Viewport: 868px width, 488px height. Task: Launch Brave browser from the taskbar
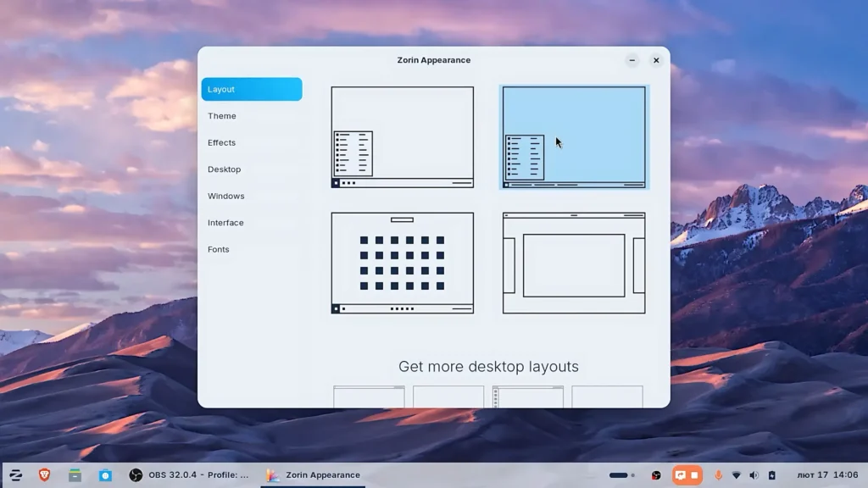[x=45, y=474]
